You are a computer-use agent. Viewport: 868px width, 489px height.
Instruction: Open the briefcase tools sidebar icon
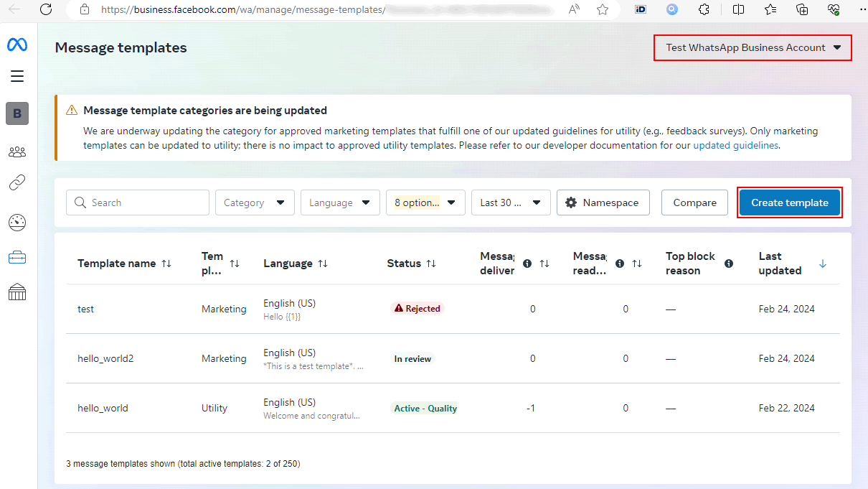17,258
